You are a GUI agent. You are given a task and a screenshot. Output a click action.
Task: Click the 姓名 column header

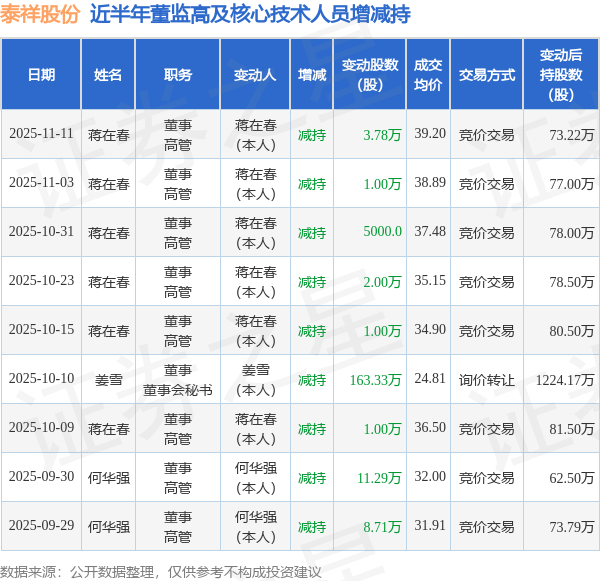pos(108,75)
